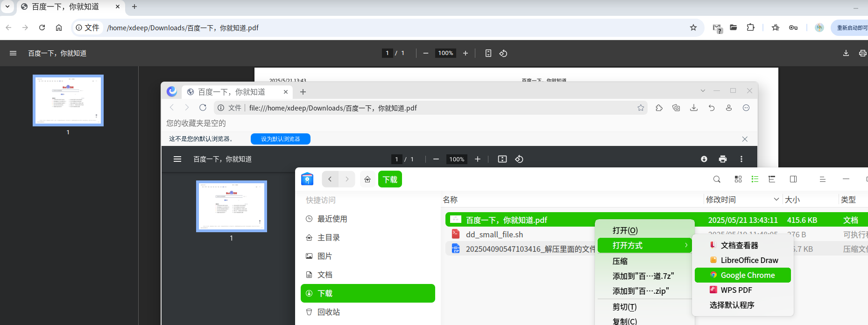Toggle the file manager's preview side pane
Image resolution: width=868 pixels, height=325 pixels.
pos(793,179)
